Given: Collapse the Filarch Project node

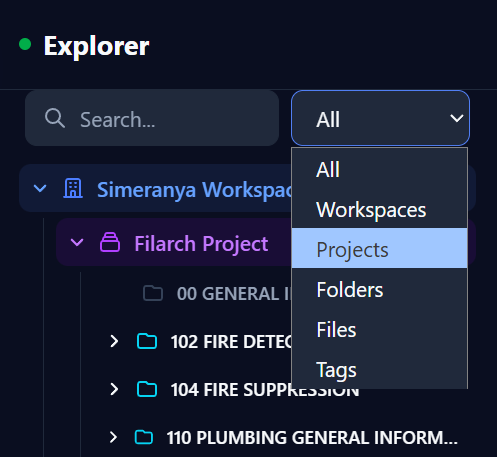Looking at the screenshot, I should pos(77,242).
